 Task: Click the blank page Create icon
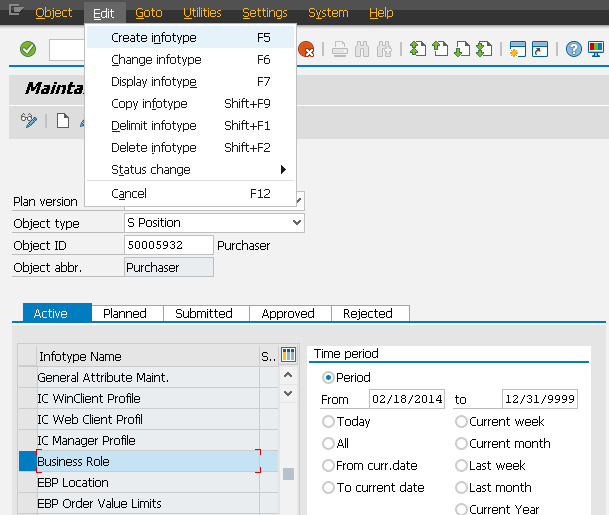tap(63, 120)
